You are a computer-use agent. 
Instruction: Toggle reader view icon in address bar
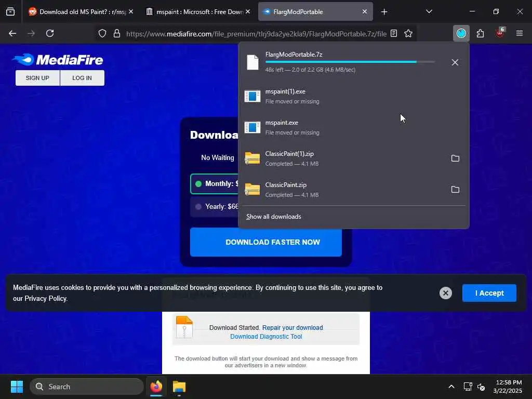[394, 34]
